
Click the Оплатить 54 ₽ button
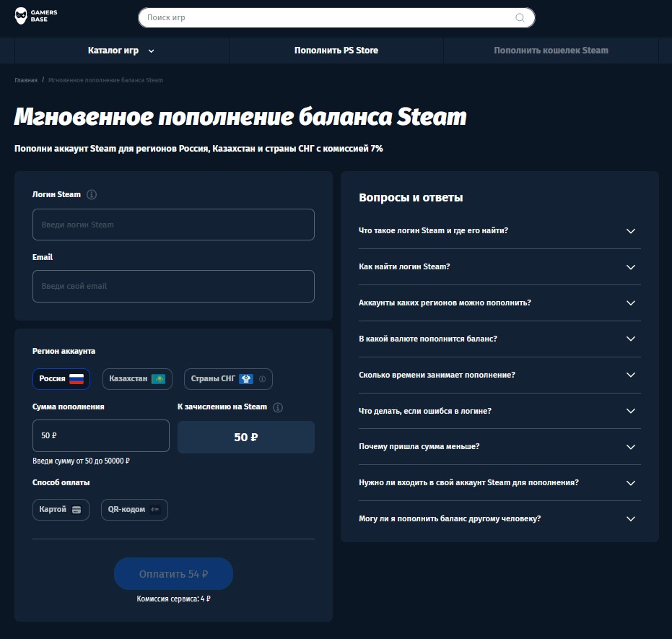coord(173,574)
